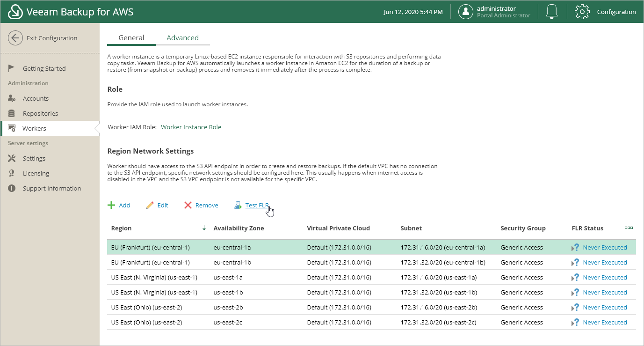The width and height of the screenshot is (644, 346).
Task: Select the eu-central-1a availability zone cell
Action: point(232,247)
